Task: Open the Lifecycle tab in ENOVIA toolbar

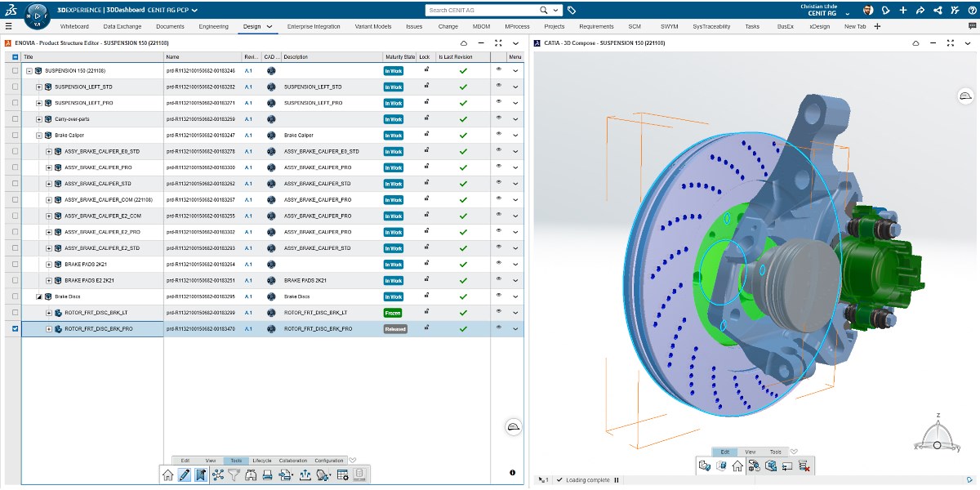Action: pos(262,461)
